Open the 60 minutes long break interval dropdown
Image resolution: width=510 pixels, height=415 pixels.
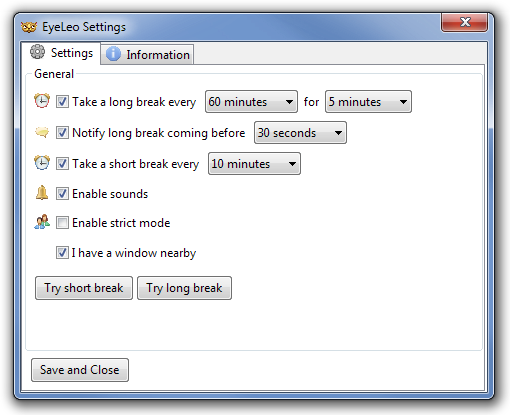tap(251, 101)
